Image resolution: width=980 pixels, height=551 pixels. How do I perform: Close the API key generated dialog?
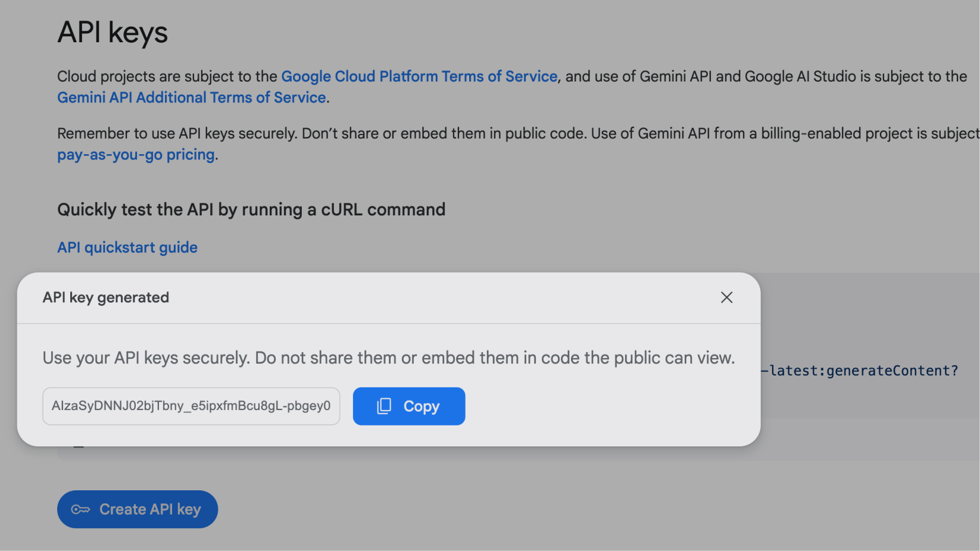pos(726,298)
